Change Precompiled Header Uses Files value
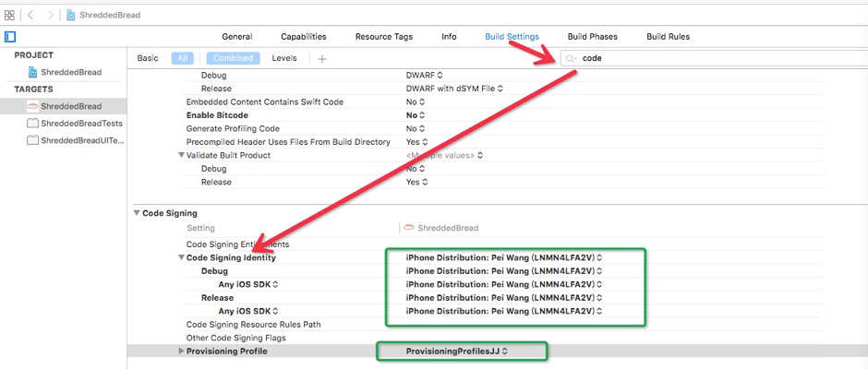 click(x=416, y=142)
